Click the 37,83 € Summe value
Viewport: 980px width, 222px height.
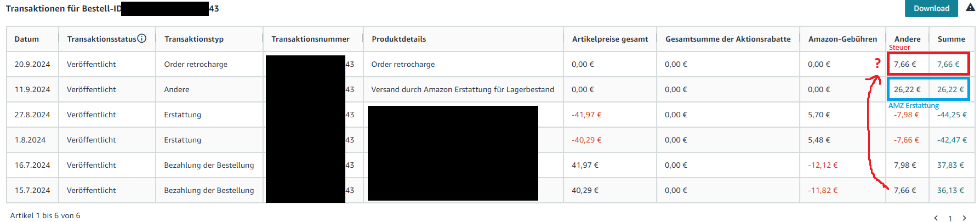[950, 165]
